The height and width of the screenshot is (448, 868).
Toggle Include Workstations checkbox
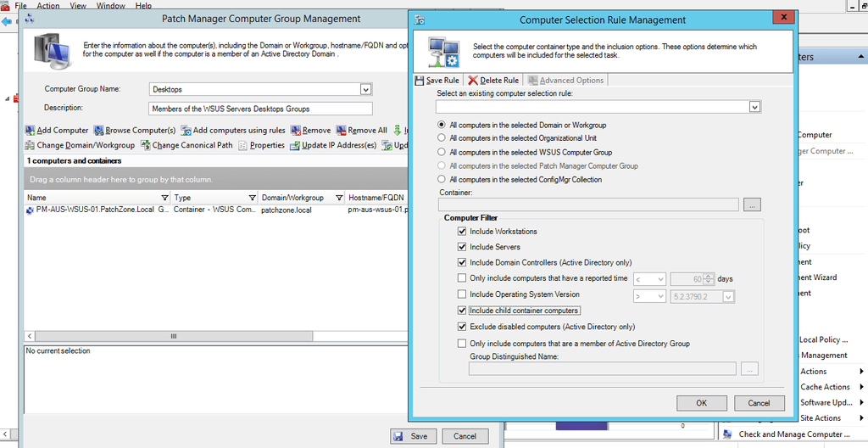tap(462, 231)
